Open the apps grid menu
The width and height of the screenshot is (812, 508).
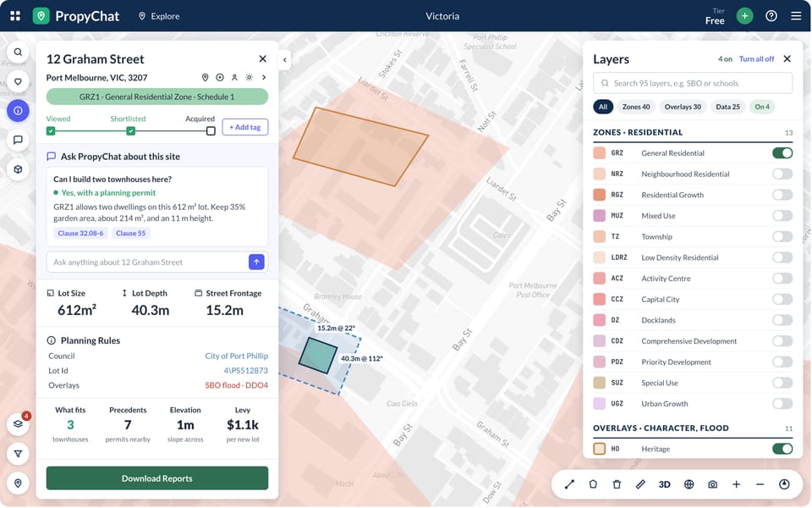pyautogui.click(x=15, y=16)
